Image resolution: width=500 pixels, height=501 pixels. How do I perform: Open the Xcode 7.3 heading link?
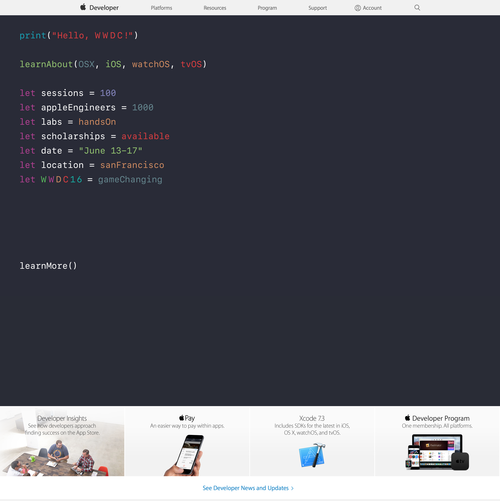pos(312,418)
